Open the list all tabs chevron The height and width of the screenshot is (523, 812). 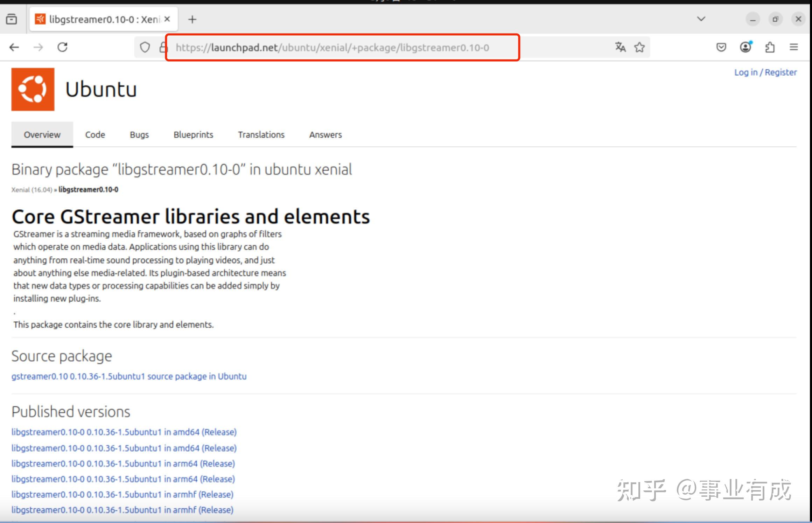701,19
